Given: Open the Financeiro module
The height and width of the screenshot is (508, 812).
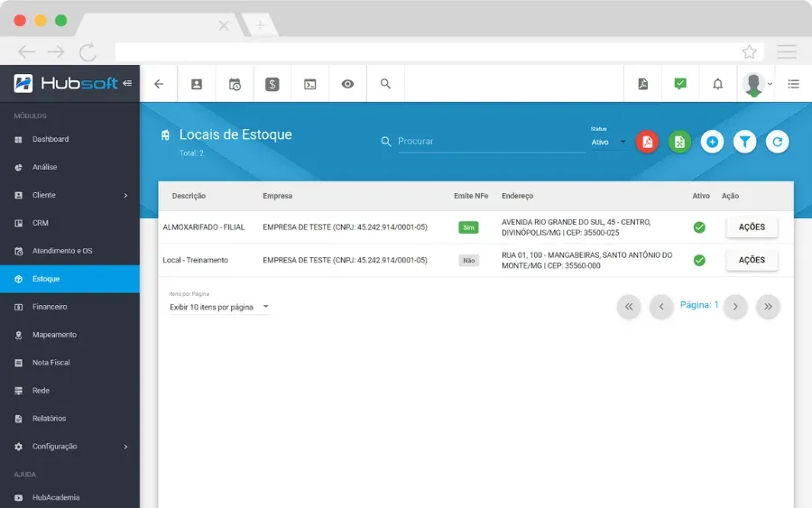Looking at the screenshot, I should pyautogui.click(x=69, y=307).
